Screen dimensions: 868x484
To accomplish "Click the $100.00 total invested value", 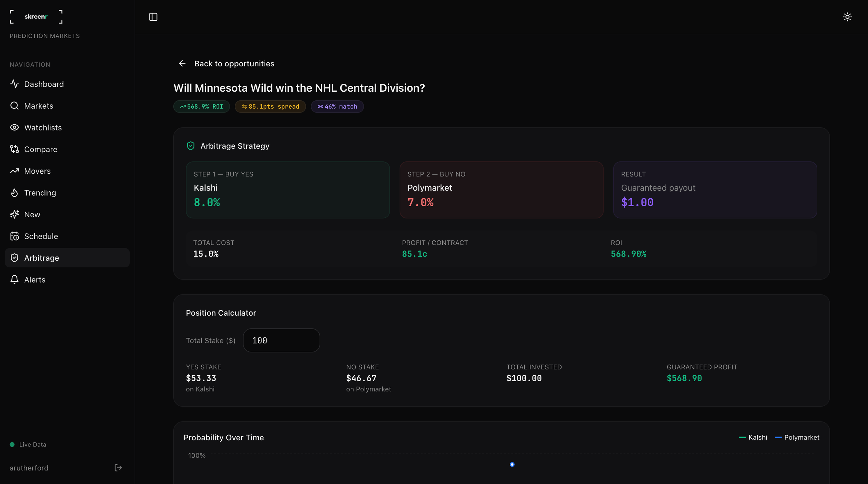I will [x=524, y=378].
